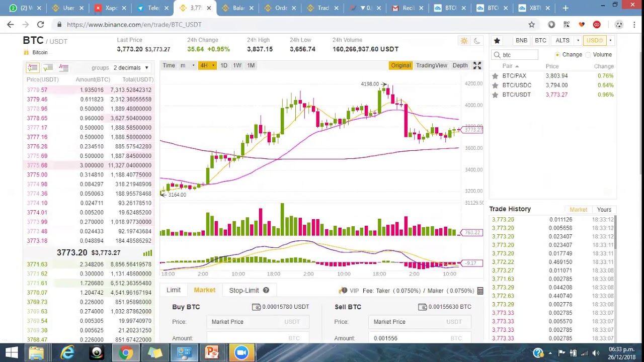The image size is (644, 362).
Task: Show only buy orders in order book
Action: 48,67
